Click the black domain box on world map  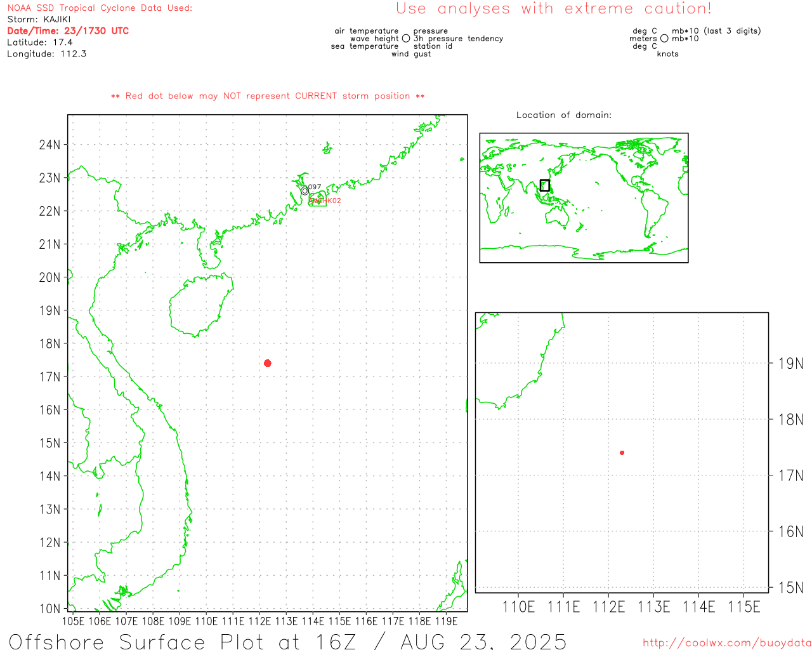pyautogui.click(x=545, y=185)
